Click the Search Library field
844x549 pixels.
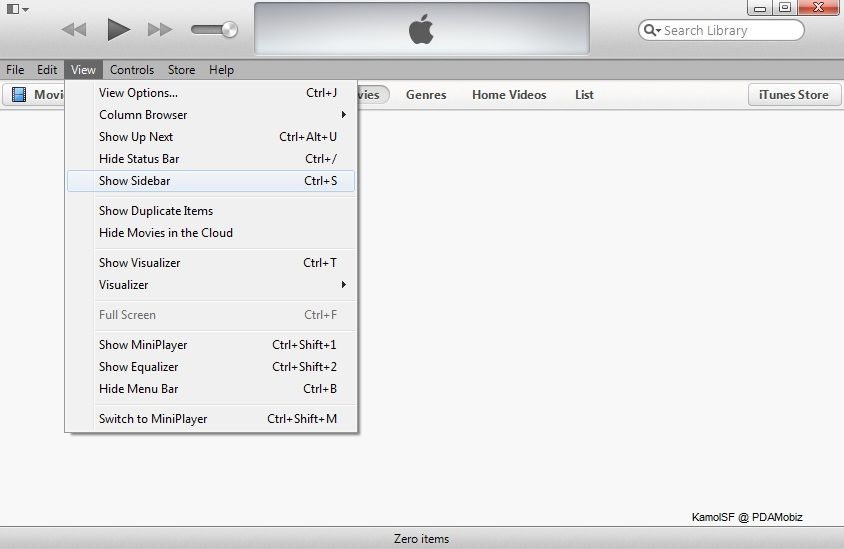[721, 30]
